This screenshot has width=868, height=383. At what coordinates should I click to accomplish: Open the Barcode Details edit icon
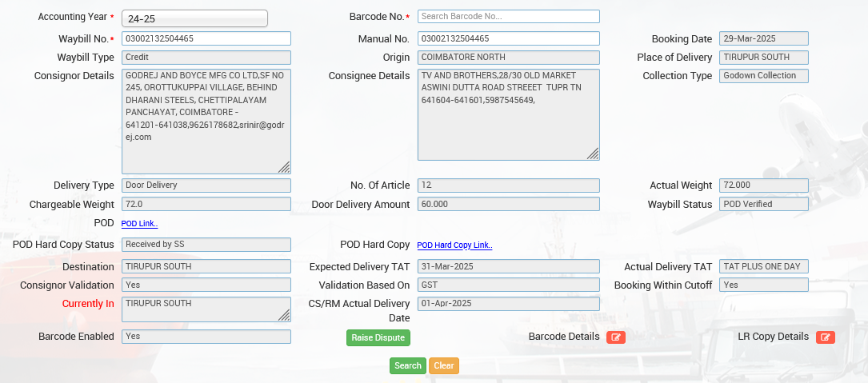[x=615, y=337]
